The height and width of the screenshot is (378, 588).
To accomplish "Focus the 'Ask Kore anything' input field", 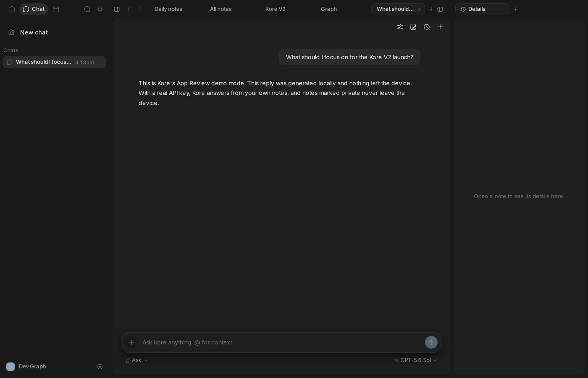I will (281, 342).
